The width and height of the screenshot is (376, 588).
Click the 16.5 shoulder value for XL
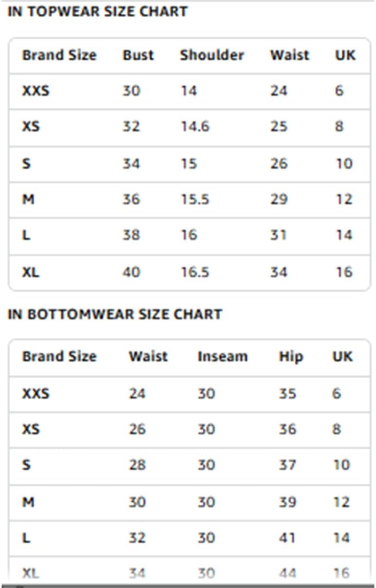point(195,271)
